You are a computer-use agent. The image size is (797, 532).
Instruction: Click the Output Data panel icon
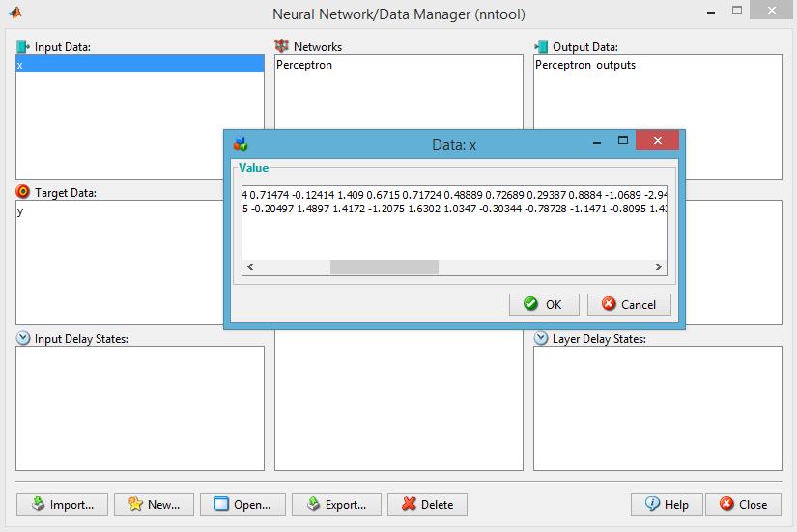(541, 46)
